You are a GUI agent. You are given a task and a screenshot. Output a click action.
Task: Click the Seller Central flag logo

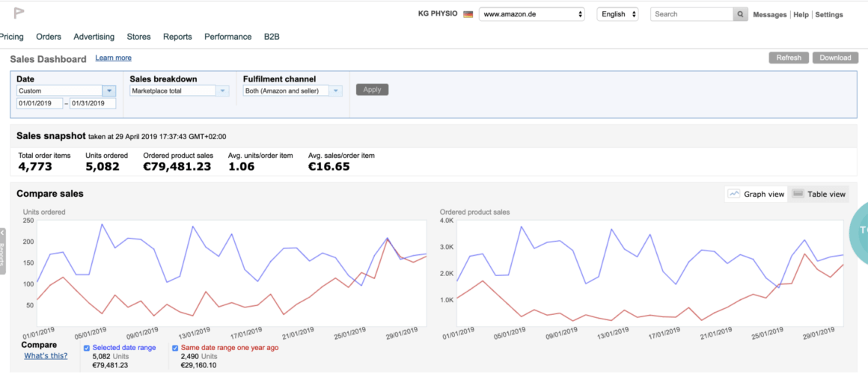[19, 13]
